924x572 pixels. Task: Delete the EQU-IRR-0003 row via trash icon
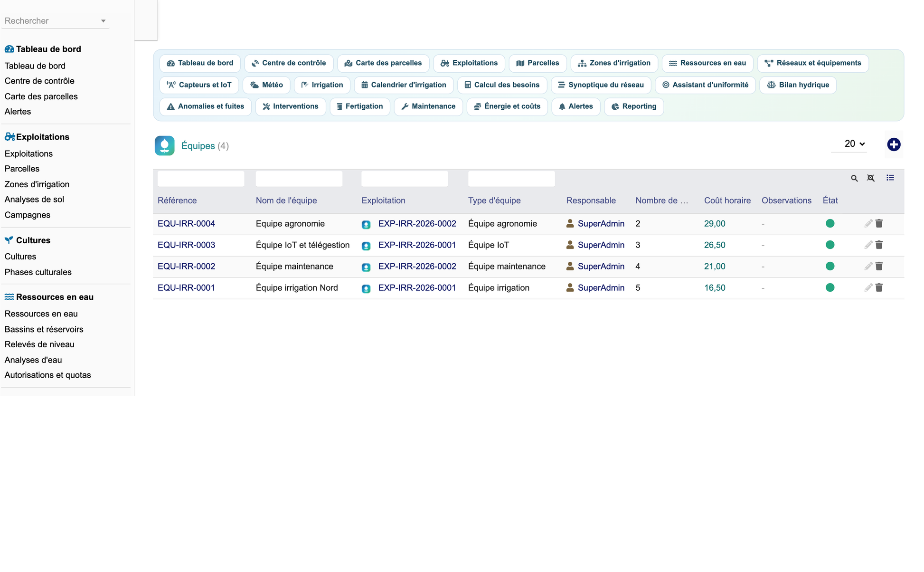pyautogui.click(x=879, y=245)
